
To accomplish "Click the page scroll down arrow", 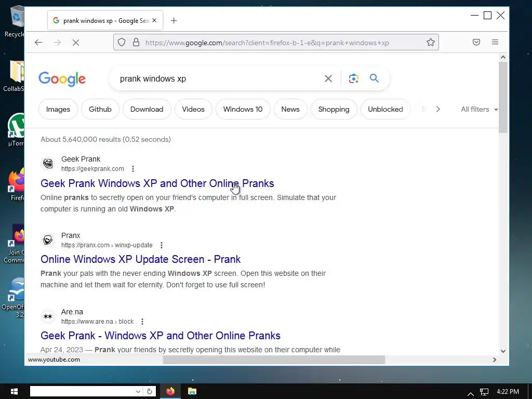I will pos(503,351).
